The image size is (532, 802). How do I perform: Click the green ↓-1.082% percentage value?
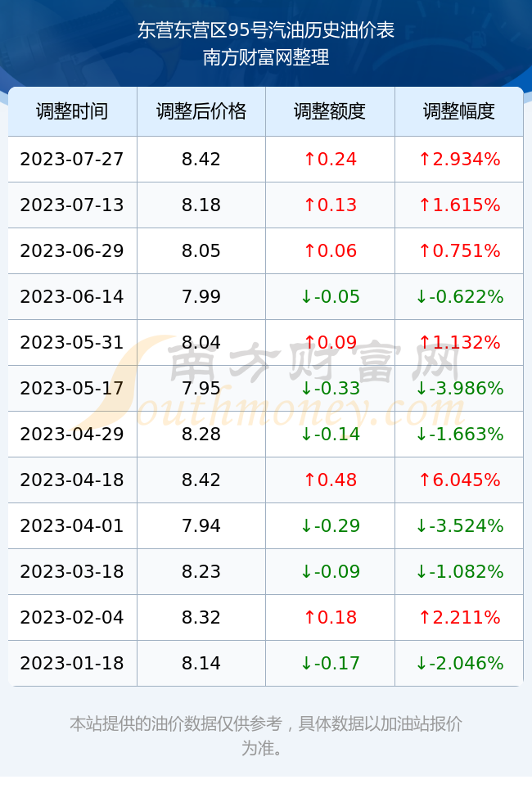459,572
